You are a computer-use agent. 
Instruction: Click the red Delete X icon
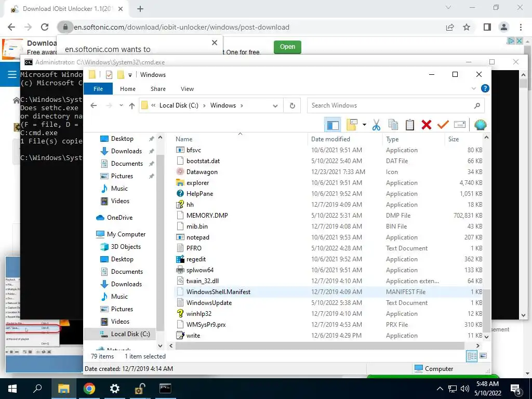[x=426, y=125]
